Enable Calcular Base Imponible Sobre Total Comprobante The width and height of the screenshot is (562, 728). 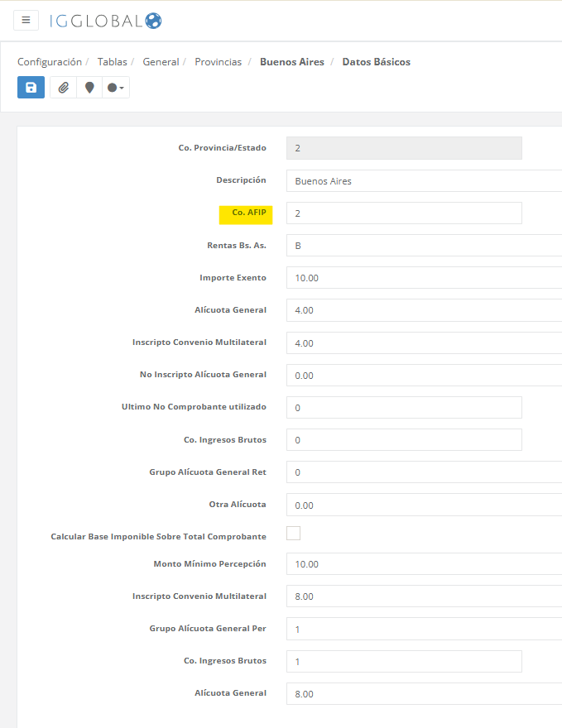(x=293, y=534)
